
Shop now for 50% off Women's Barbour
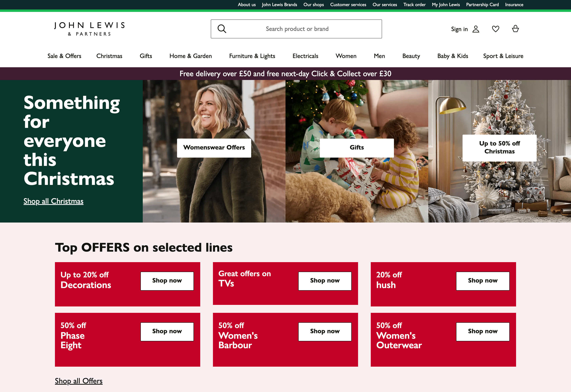[325, 331]
